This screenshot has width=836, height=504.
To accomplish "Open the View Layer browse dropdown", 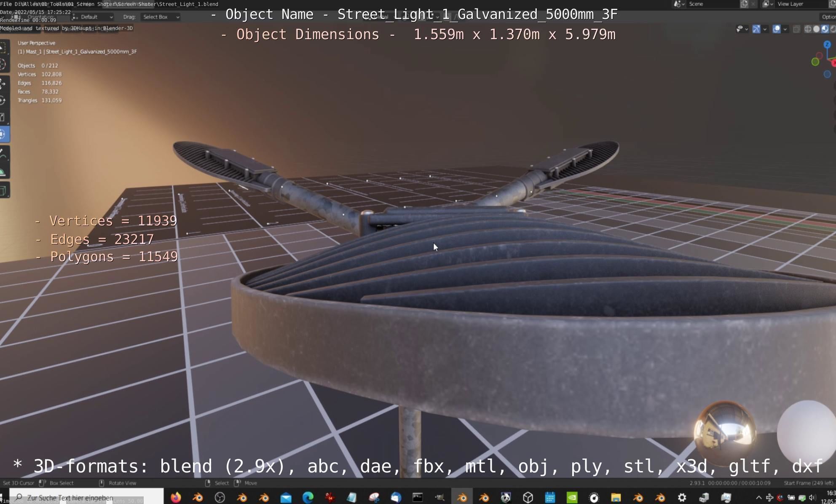I will click(x=768, y=4).
